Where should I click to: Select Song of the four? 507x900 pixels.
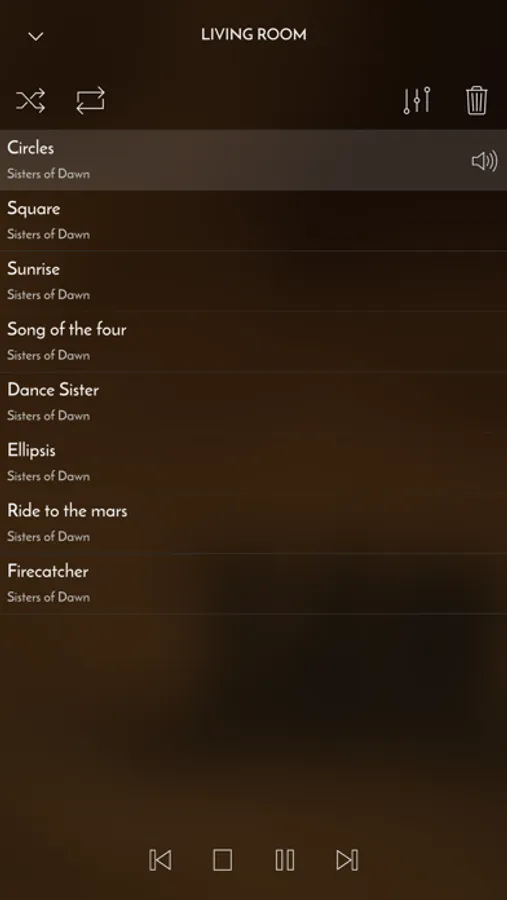253,342
